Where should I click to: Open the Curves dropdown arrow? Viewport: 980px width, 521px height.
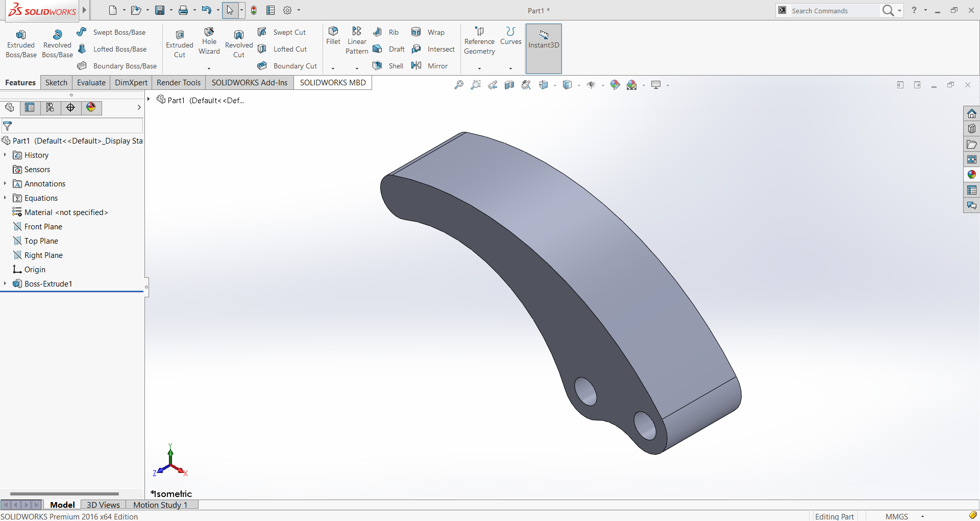(510, 68)
